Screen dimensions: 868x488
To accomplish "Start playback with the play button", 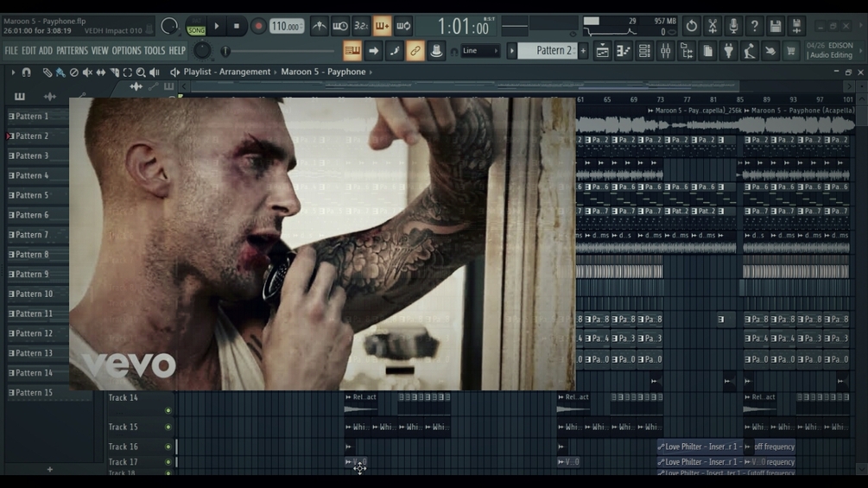I will pos(217,26).
